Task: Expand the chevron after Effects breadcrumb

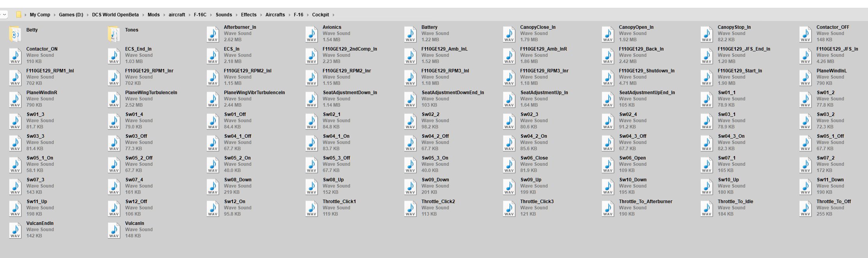Action: [261, 15]
